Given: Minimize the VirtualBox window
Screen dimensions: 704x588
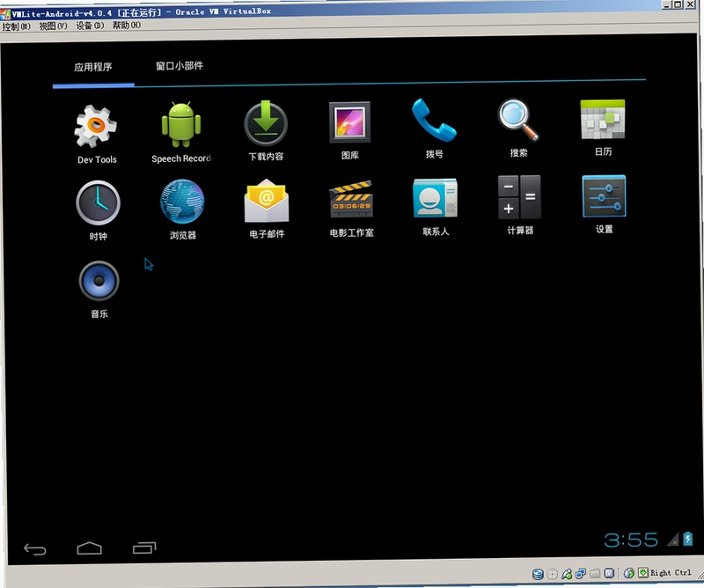Looking at the screenshot, I should (x=667, y=4).
